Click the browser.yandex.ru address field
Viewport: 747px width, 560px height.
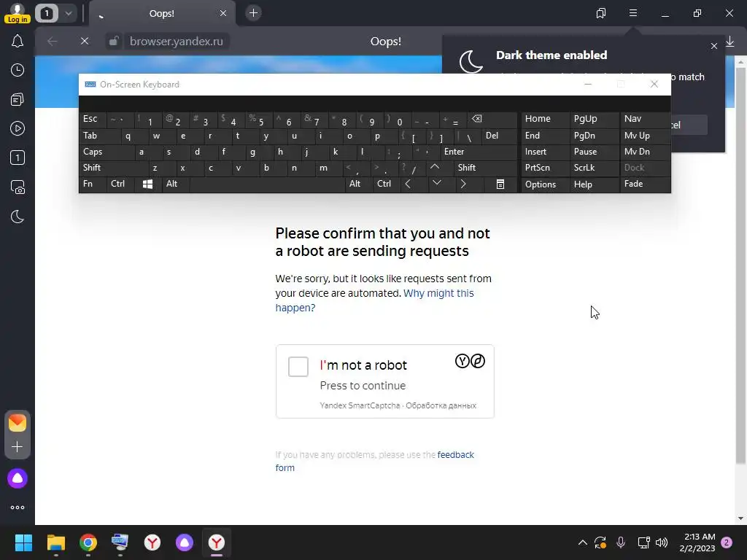pyautogui.click(x=177, y=42)
